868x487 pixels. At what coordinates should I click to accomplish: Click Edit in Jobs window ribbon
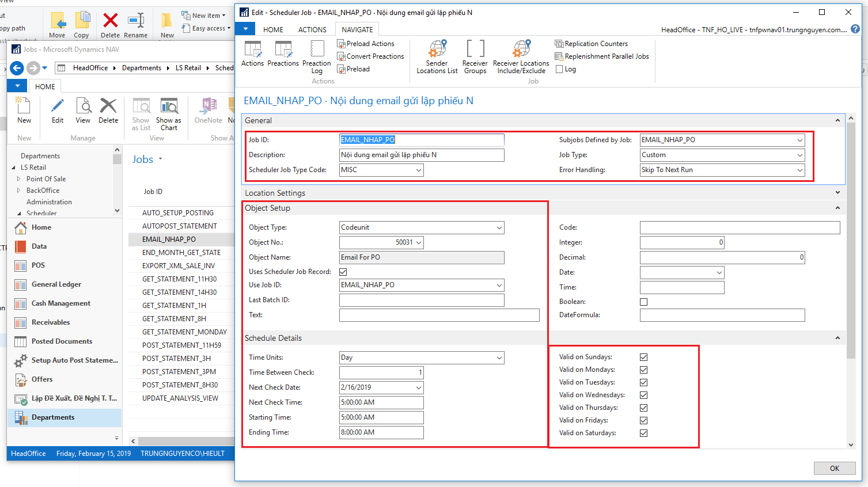(x=58, y=111)
